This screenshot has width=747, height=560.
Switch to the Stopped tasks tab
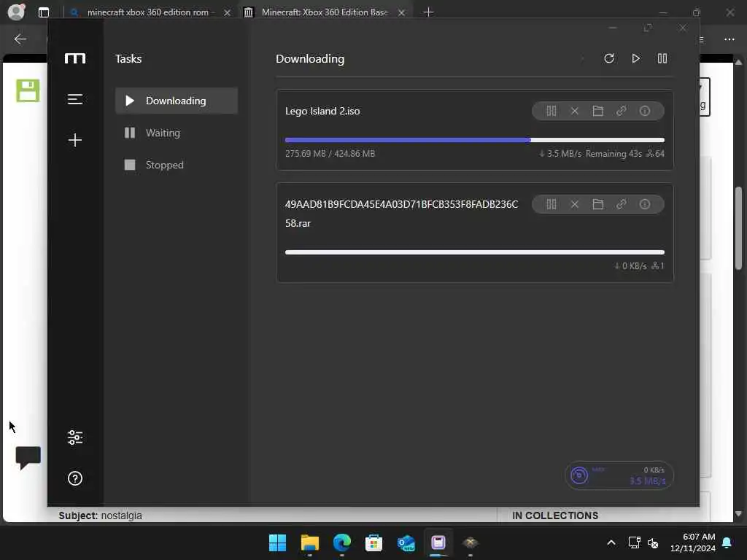click(177, 165)
